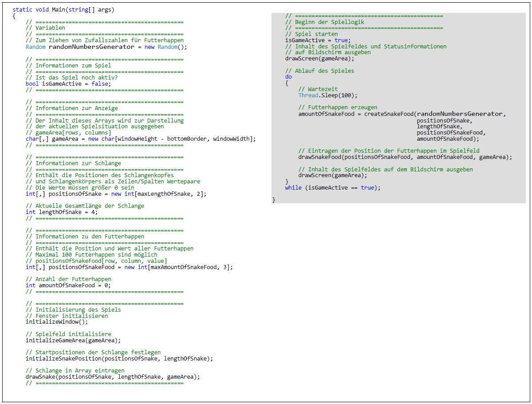Click the drawSnake(positionsOfSnake...) call
Image resolution: width=532 pixels, height=404 pixels.
pyautogui.click(x=113, y=377)
